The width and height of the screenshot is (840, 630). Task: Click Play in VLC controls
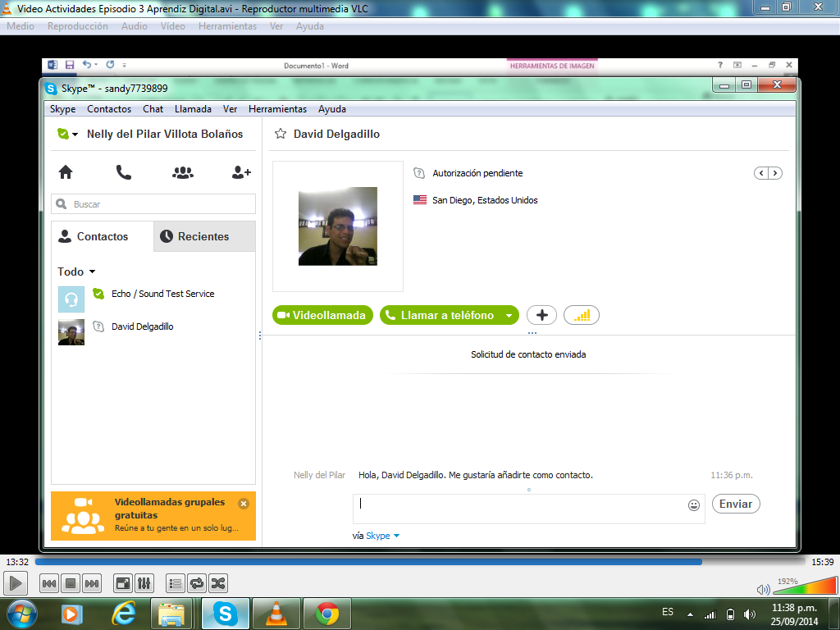pos(16,583)
